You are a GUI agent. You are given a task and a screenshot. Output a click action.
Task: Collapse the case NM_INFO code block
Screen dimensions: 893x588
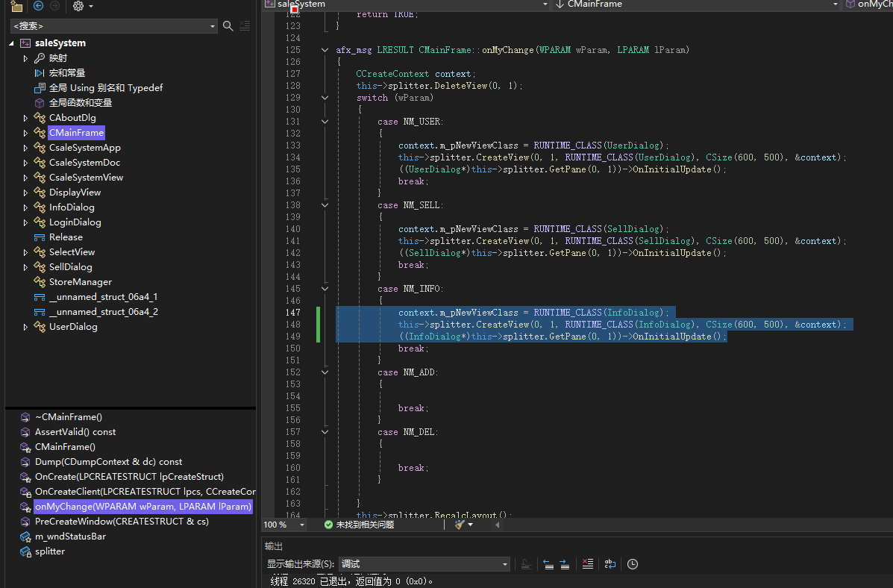coord(325,289)
